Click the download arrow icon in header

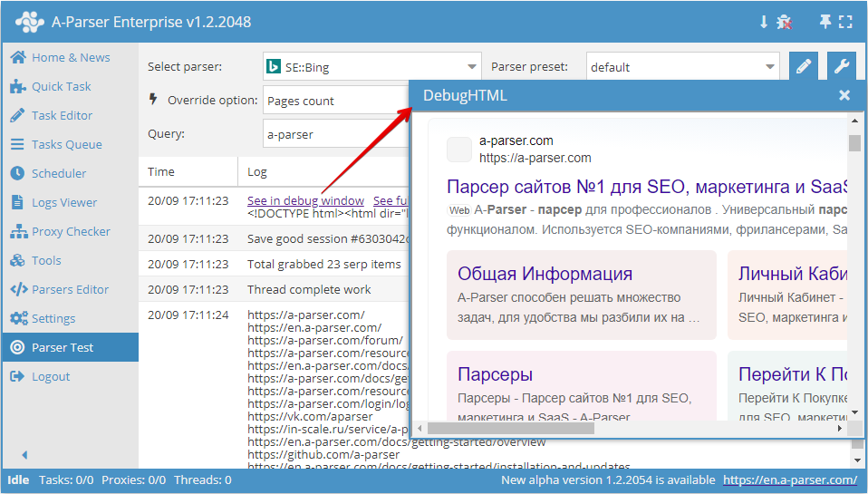pyautogui.click(x=764, y=22)
